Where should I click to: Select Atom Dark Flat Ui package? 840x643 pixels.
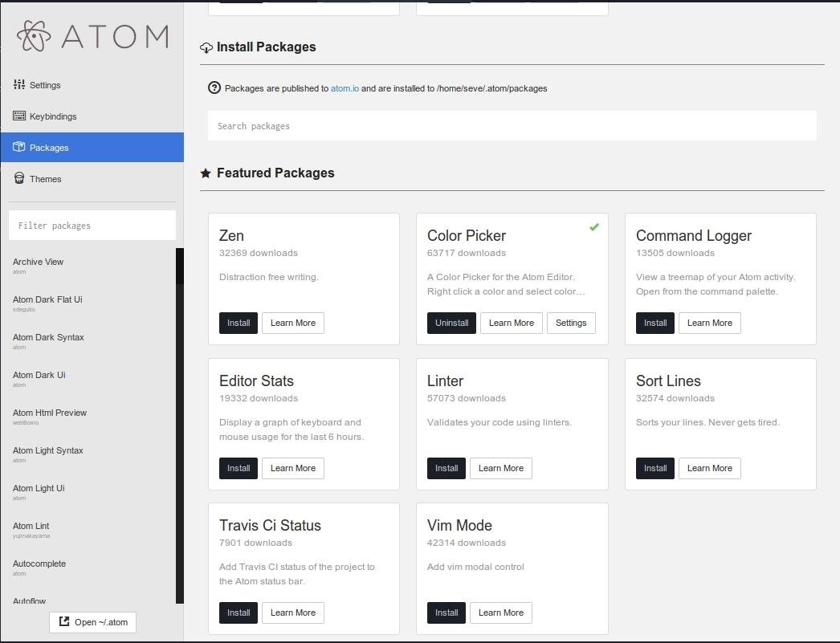47,299
